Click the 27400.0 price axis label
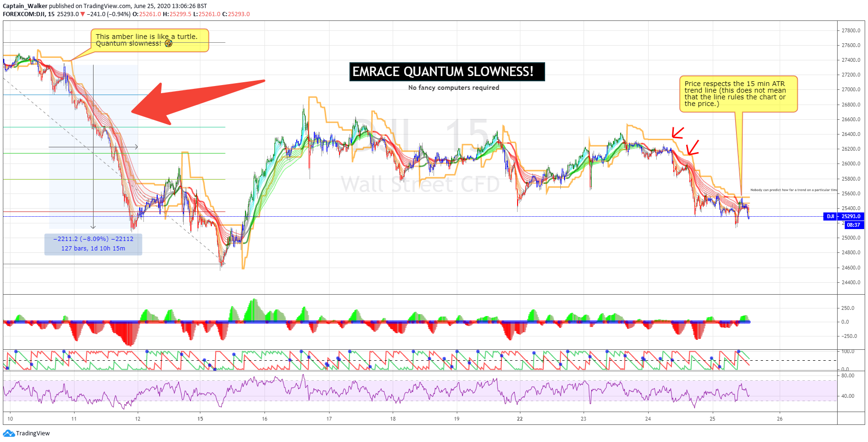The image size is (868, 442). 851,60
